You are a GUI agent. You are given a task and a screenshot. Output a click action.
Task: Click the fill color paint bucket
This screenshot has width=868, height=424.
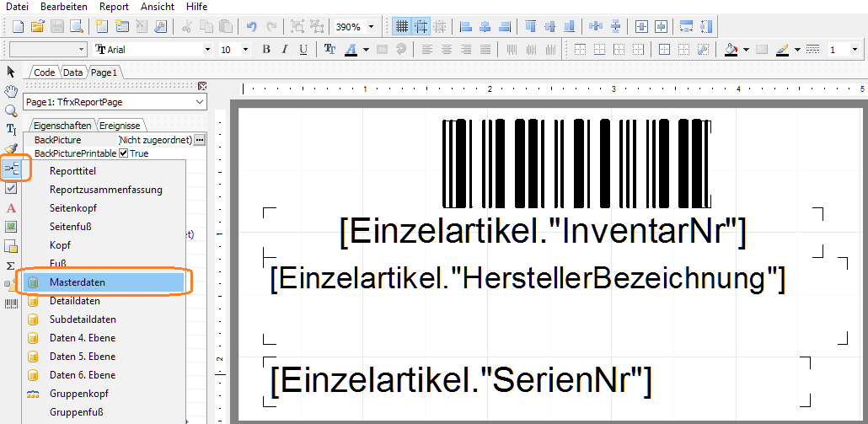click(731, 49)
